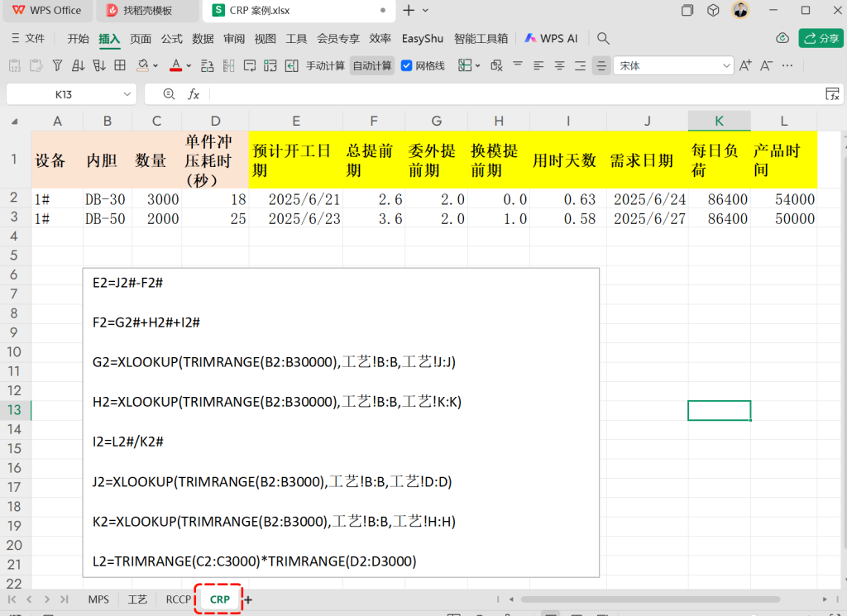Click the column width adjust icon
The width and height of the screenshot is (847, 616).
click(x=228, y=66)
